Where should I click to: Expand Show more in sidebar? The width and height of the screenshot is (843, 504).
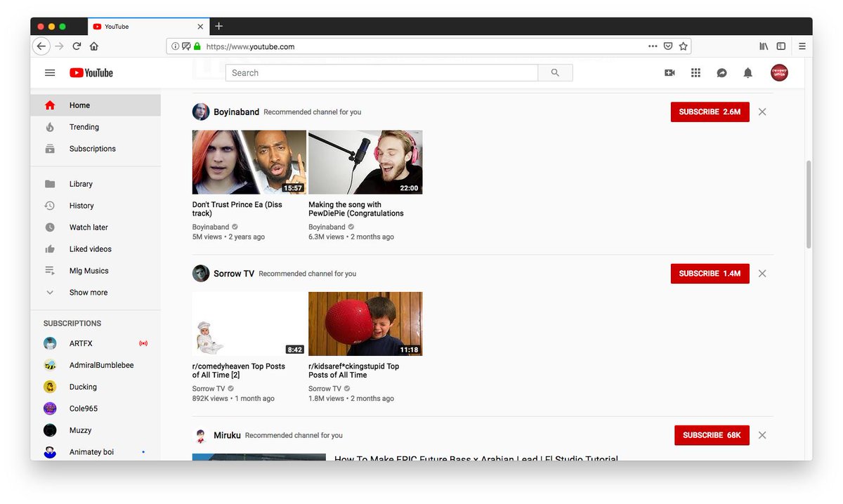[96, 293]
